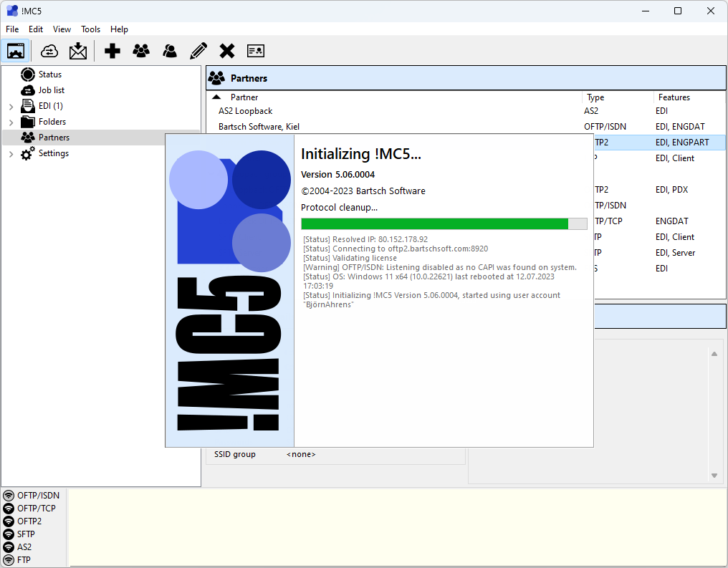This screenshot has width=728, height=568.
Task: Click the cloud transfer toolbar icon
Action: tap(49, 51)
